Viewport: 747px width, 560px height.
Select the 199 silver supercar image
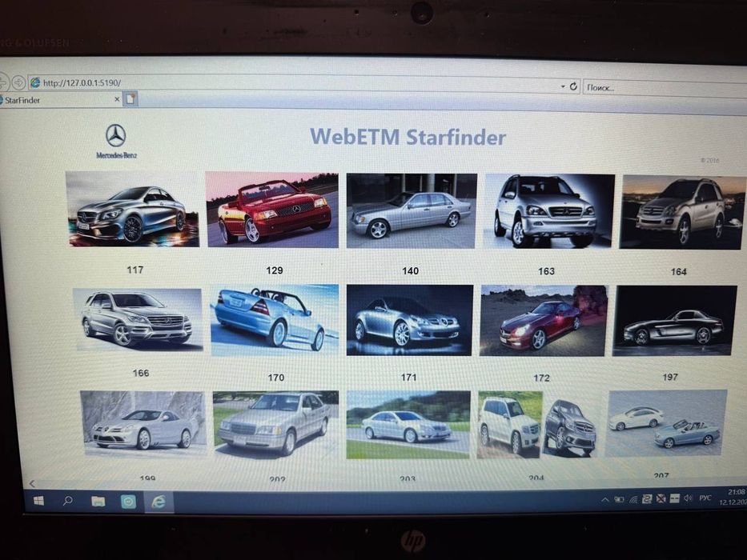tap(143, 423)
